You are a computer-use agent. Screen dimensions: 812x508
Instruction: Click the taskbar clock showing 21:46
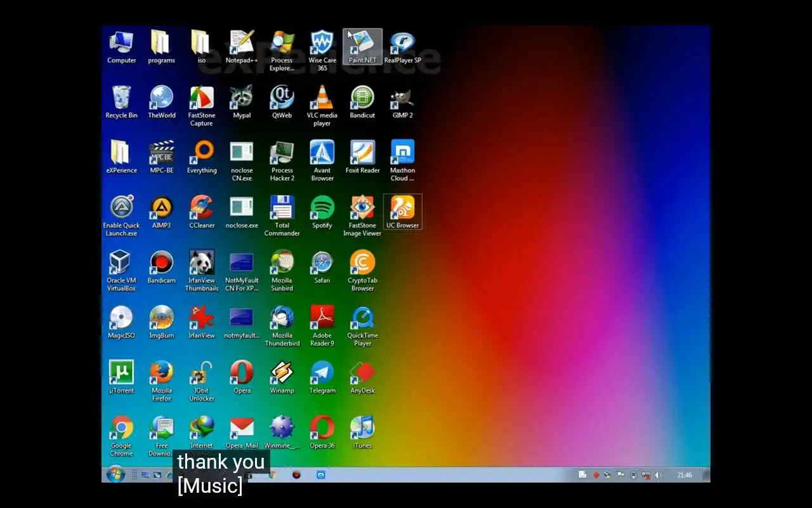point(684,475)
